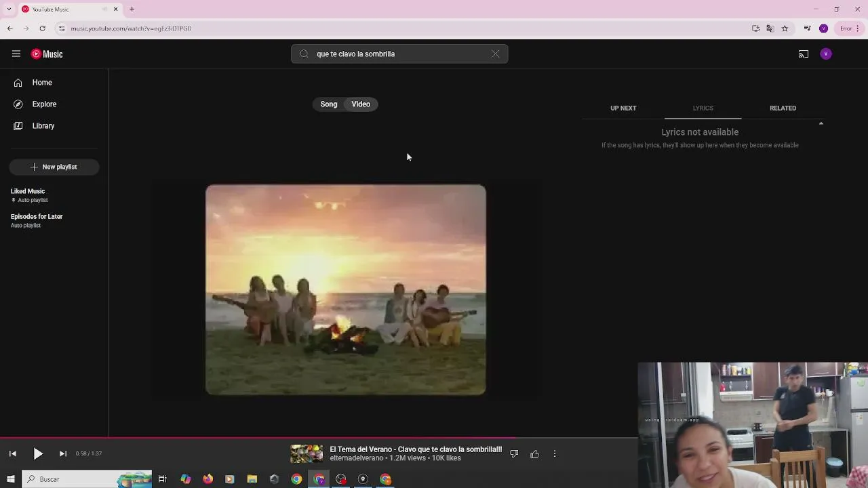The height and width of the screenshot is (488, 868).
Task: Open the YouTube Music hamburger menu
Action: click(16, 54)
